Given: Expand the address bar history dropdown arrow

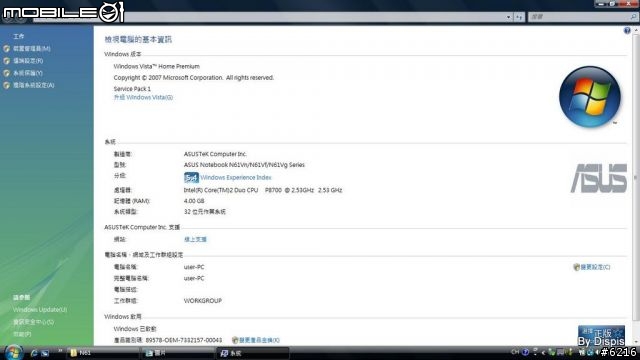Looking at the screenshot, I should (508, 17).
